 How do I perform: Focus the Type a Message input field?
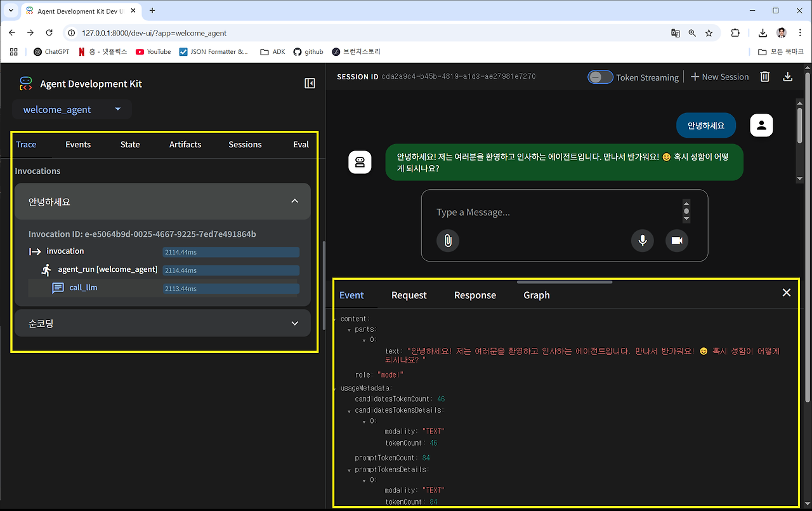pos(555,212)
